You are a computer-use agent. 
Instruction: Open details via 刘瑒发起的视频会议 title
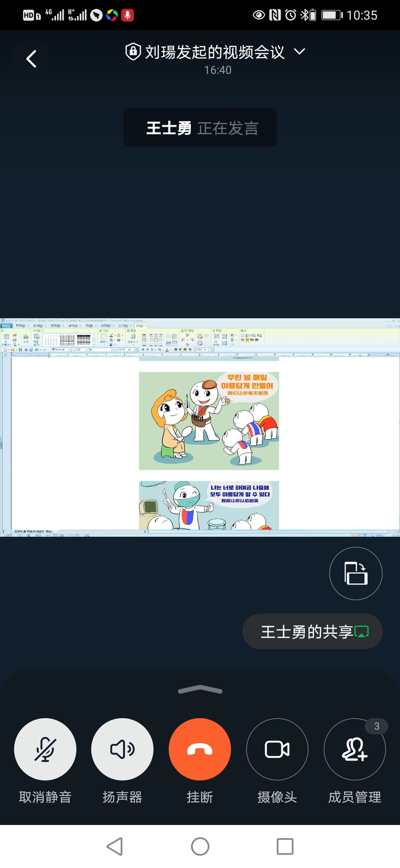214,52
